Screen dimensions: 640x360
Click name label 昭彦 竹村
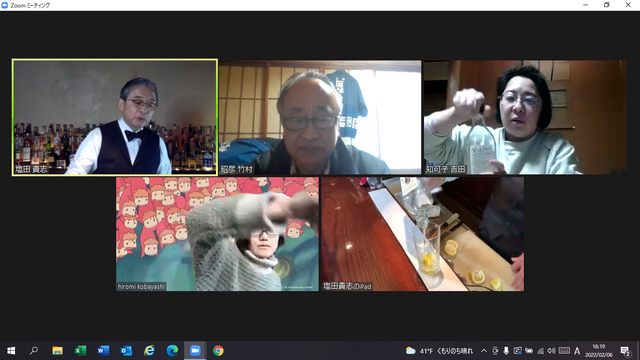pos(236,169)
